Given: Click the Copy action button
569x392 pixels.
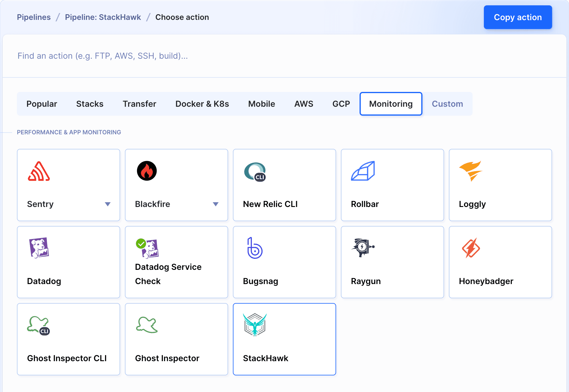Looking at the screenshot, I should coord(518,17).
